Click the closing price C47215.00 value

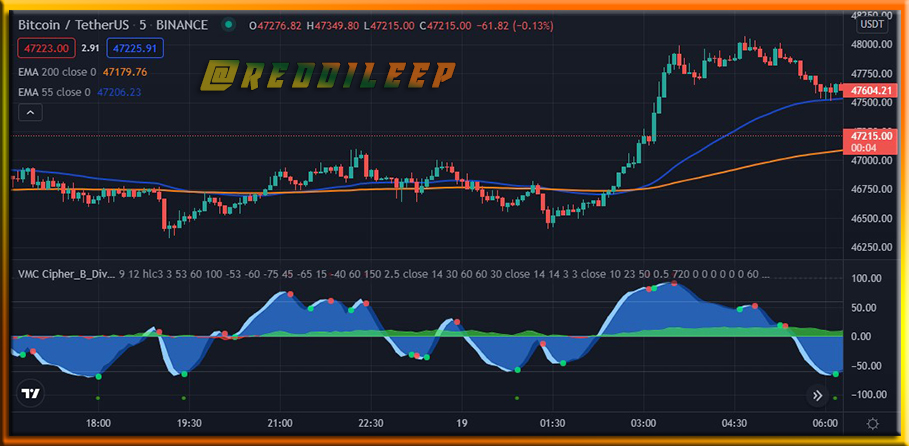pyautogui.click(x=445, y=26)
